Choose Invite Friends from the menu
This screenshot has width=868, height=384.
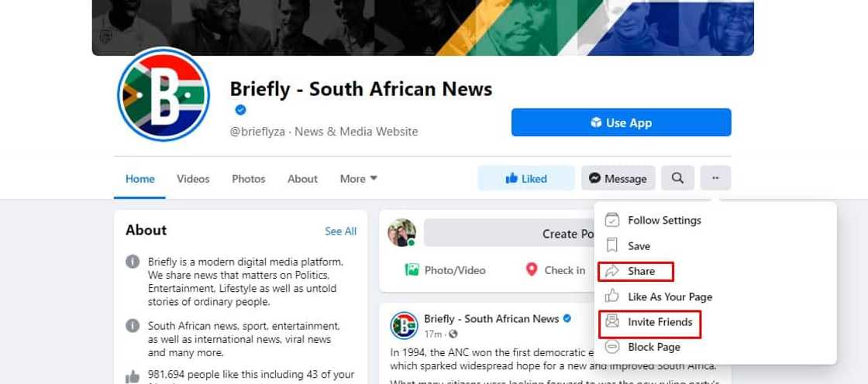click(660, 321)
